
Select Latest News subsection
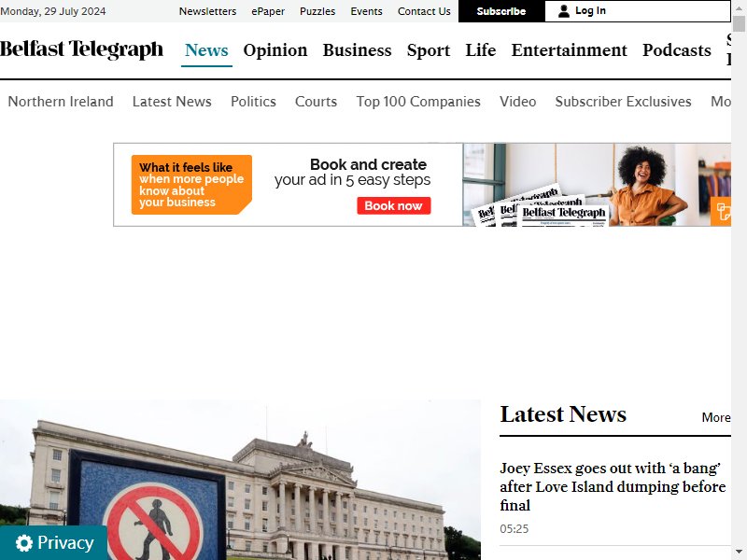point(172,102)
